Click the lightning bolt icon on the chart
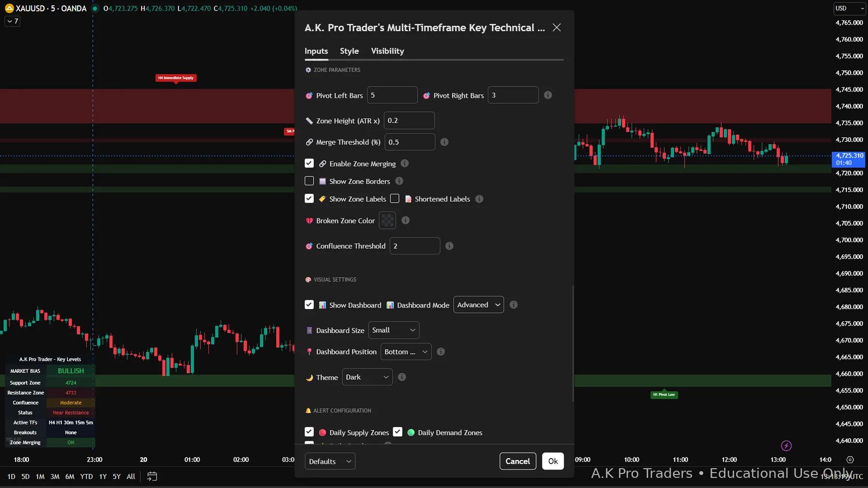Viewport: 868px width, 488px height. coord(786,446)
